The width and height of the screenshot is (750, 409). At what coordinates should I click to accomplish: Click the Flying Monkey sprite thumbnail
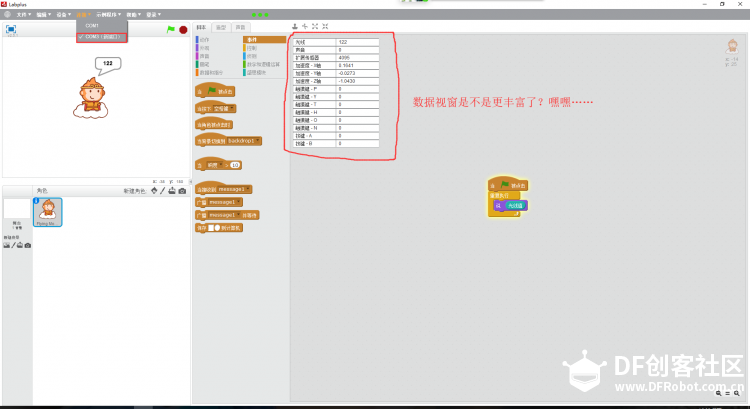pos(47,212)
